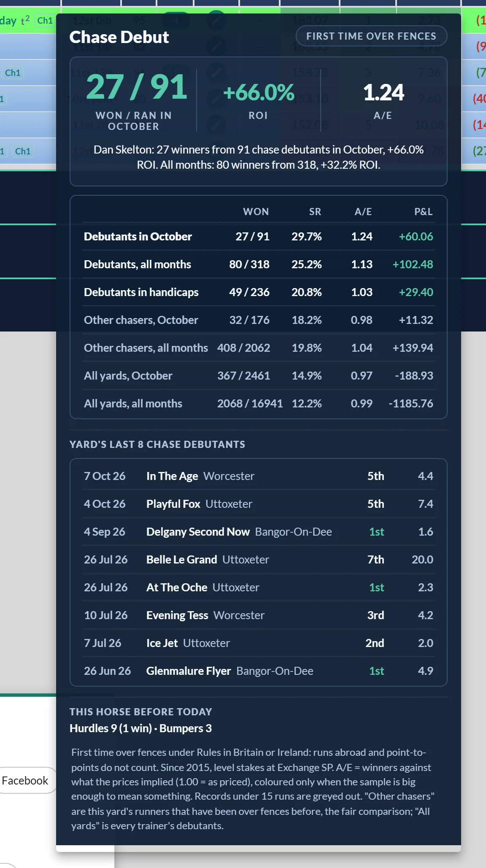Click the 'All yards, October' row label
Image resolution: width=486 pixels, height=868 pixels.
[x=128, y=376]
